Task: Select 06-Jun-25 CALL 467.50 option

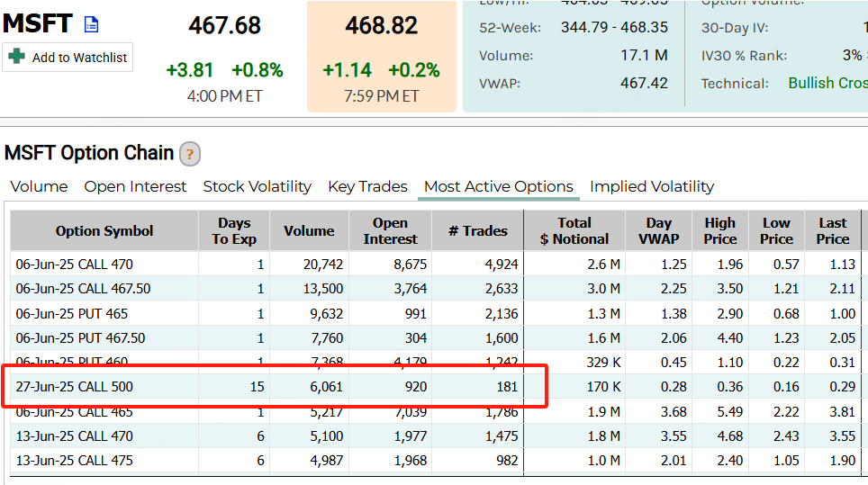Action: (83, 289)
